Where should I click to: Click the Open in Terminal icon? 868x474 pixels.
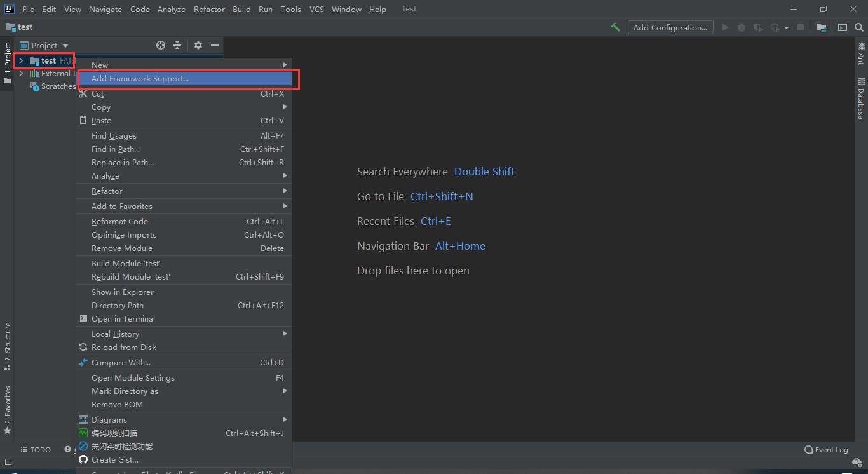[83, 318]
